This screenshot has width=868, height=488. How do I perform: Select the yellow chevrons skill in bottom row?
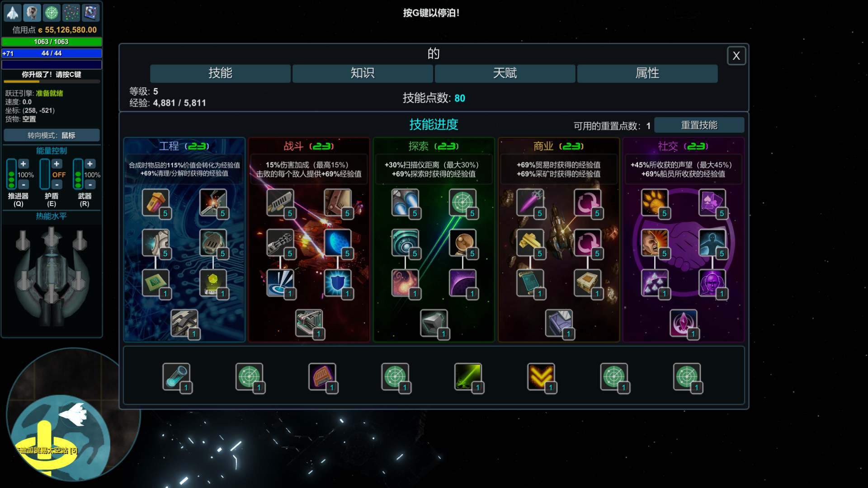(x=541, y=376)
